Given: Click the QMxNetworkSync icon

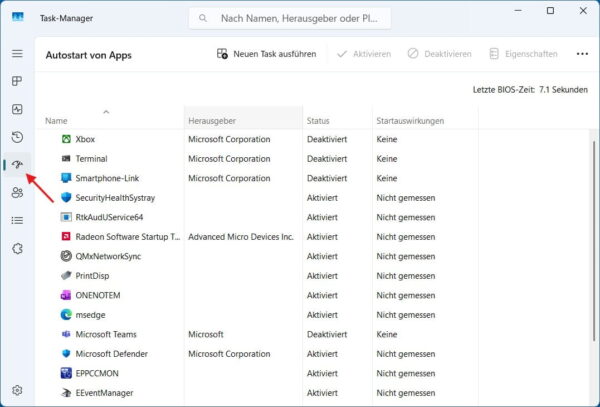Looking at the screenshot, I should [x=66, y=256].
